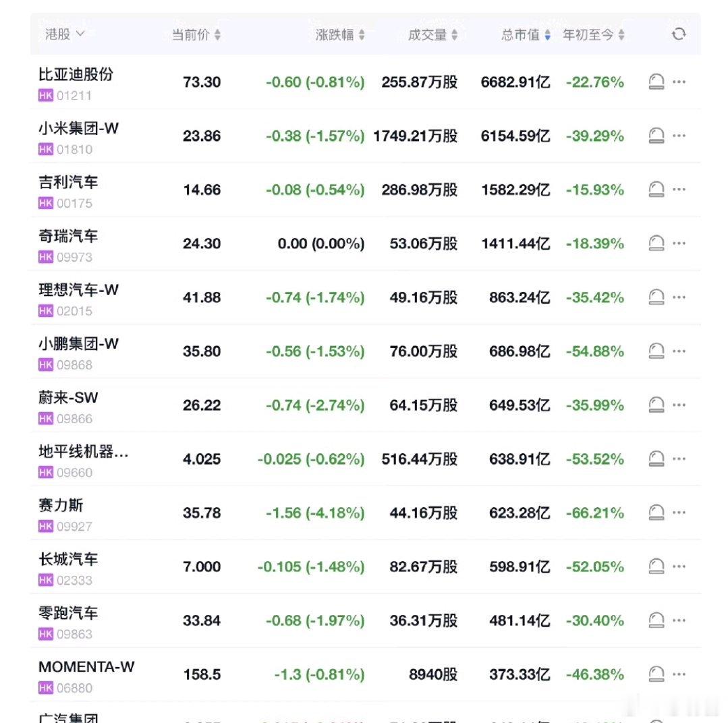Image resolution: width=728 pixels, height=723 pixels.
Task: Set alert for 地平线机器
Action: coord(656,459)
